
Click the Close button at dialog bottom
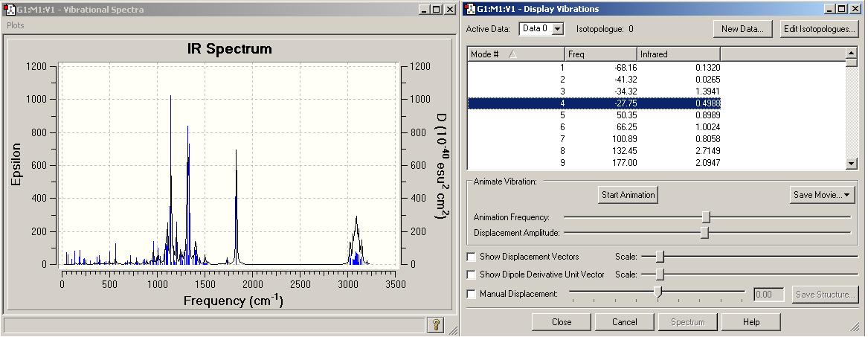pos(562,322)
